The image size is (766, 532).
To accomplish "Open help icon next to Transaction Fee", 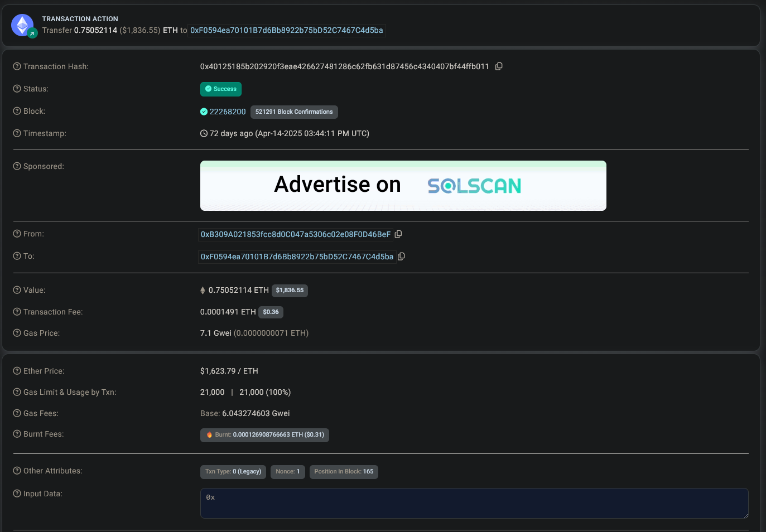I will point(17,312).
